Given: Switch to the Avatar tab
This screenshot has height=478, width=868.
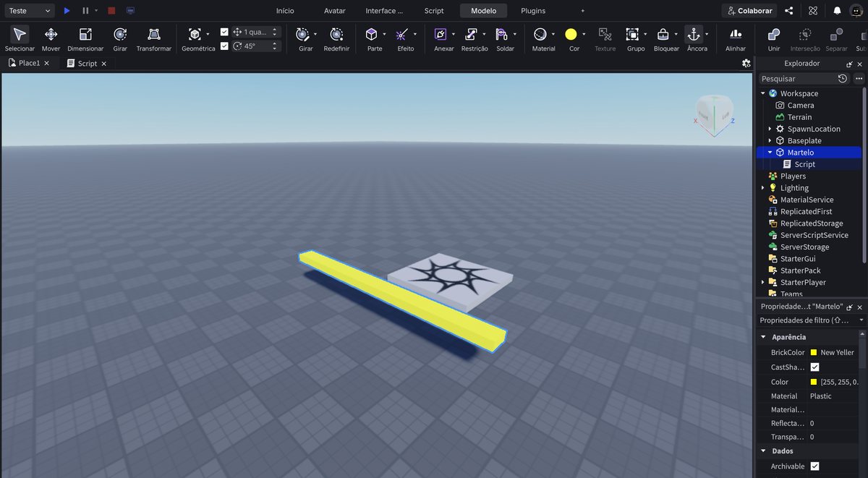Looking at the screenshot, I should point(334,11).
